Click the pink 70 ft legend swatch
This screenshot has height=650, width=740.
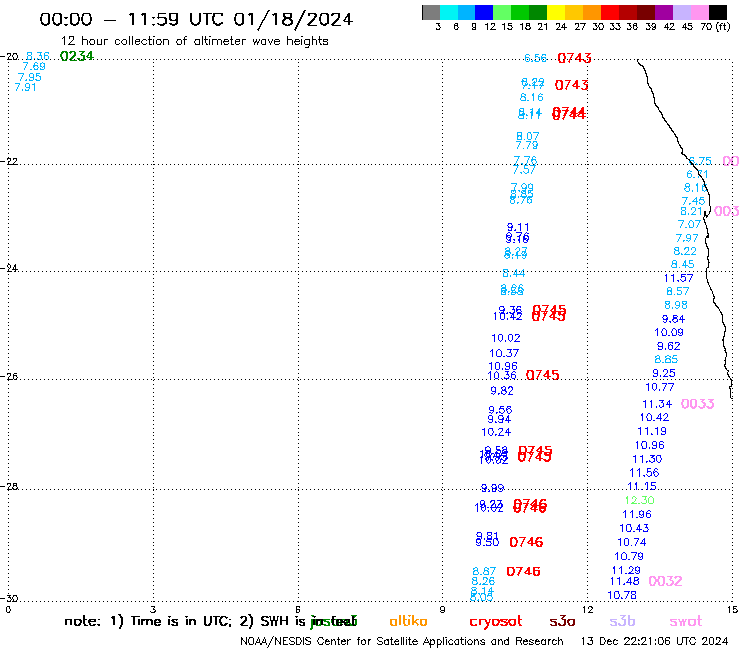[699, 12]
